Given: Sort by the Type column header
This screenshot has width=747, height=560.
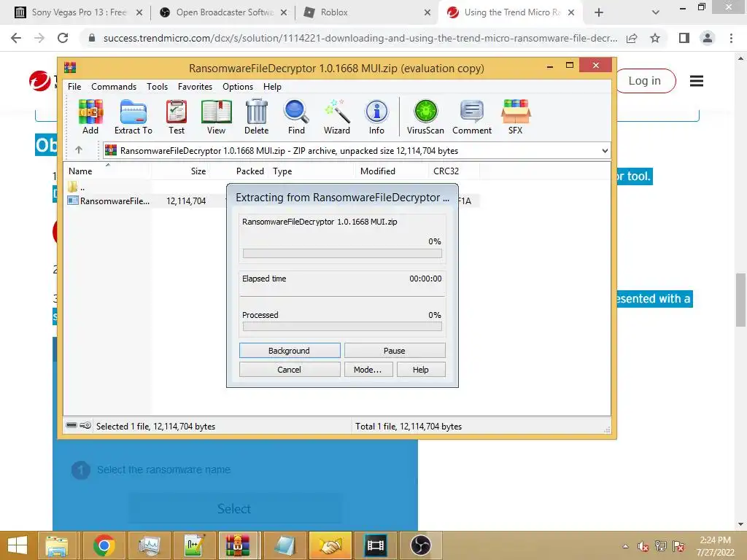Looking at the screenshot, I should point(312,171).
